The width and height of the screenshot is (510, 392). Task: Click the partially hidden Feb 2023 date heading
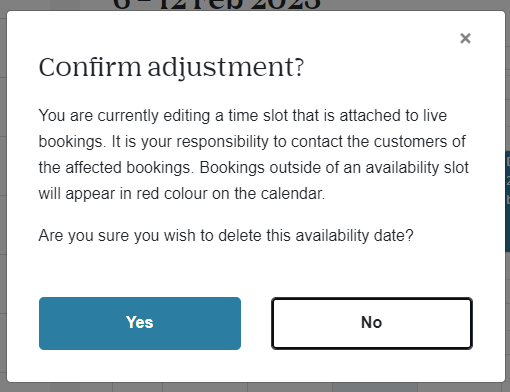point(217,5)
